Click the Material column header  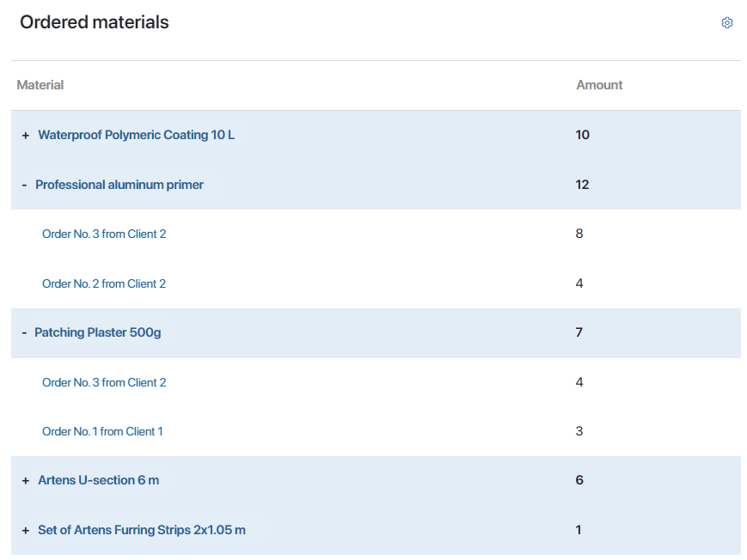click(40, 85)
